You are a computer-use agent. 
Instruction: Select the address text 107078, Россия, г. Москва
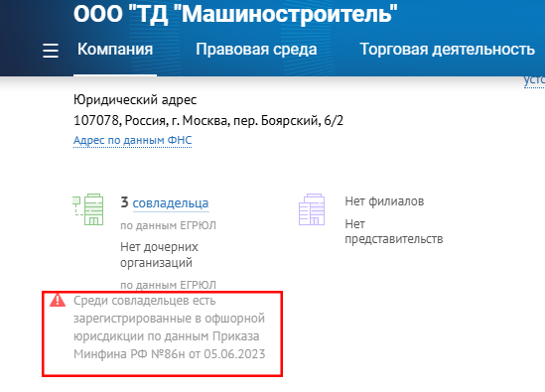click(151, 121)
